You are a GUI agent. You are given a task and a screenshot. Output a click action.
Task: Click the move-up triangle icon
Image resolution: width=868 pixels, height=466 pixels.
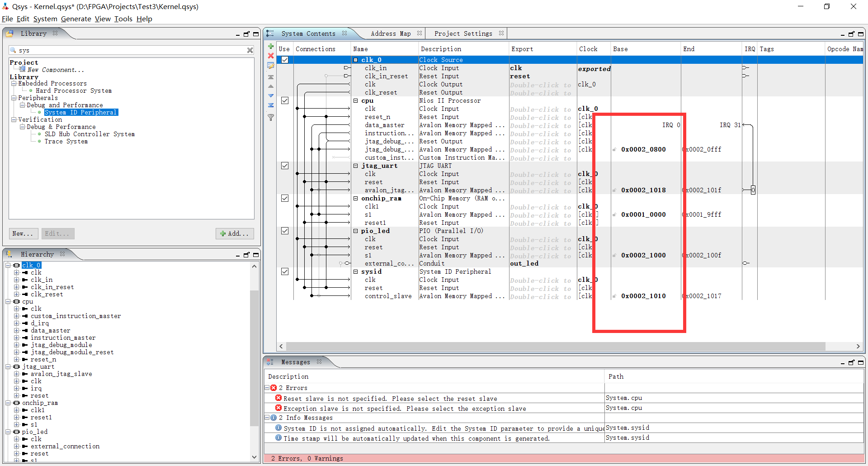pos(271,86)
